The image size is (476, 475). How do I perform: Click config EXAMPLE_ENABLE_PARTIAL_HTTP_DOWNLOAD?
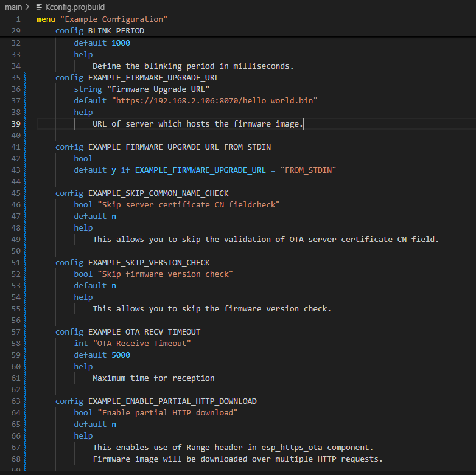tap(156, 401)
